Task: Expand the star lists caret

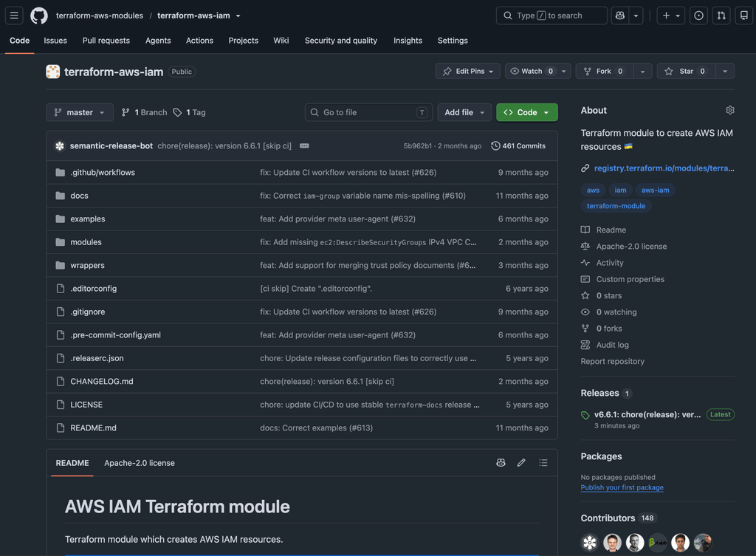Action: (725, 72)
